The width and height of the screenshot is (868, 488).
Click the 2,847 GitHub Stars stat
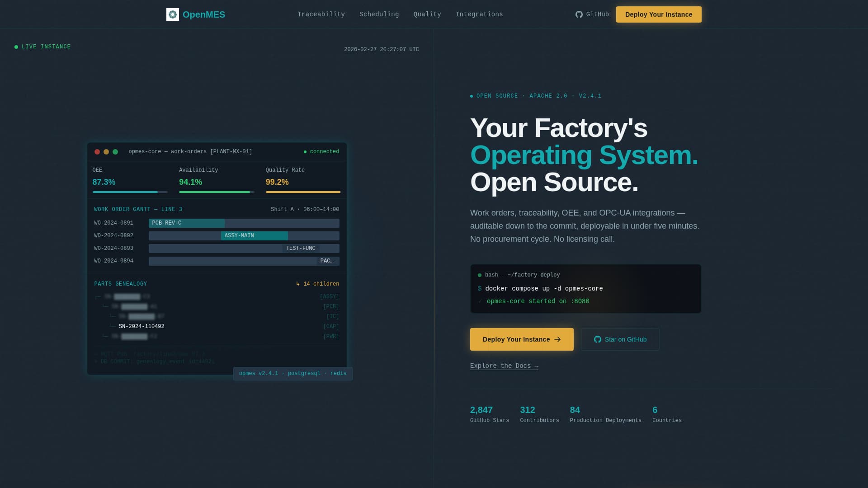(490, 414)
